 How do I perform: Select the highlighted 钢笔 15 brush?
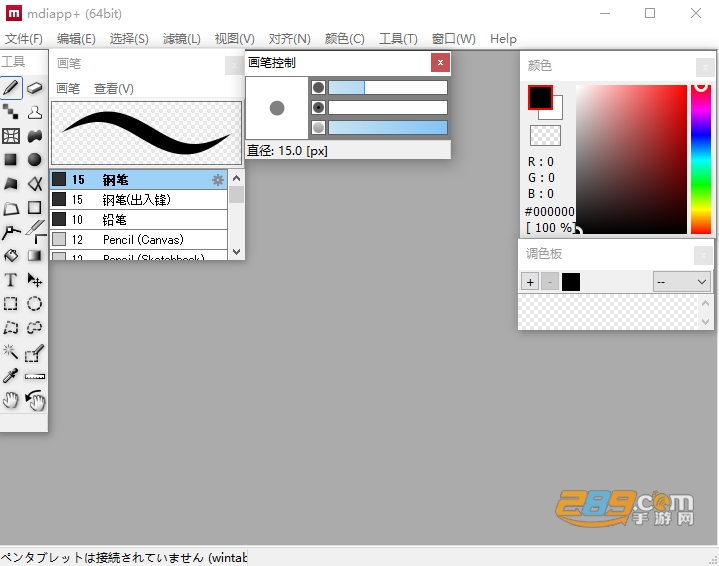pos(139,180)
